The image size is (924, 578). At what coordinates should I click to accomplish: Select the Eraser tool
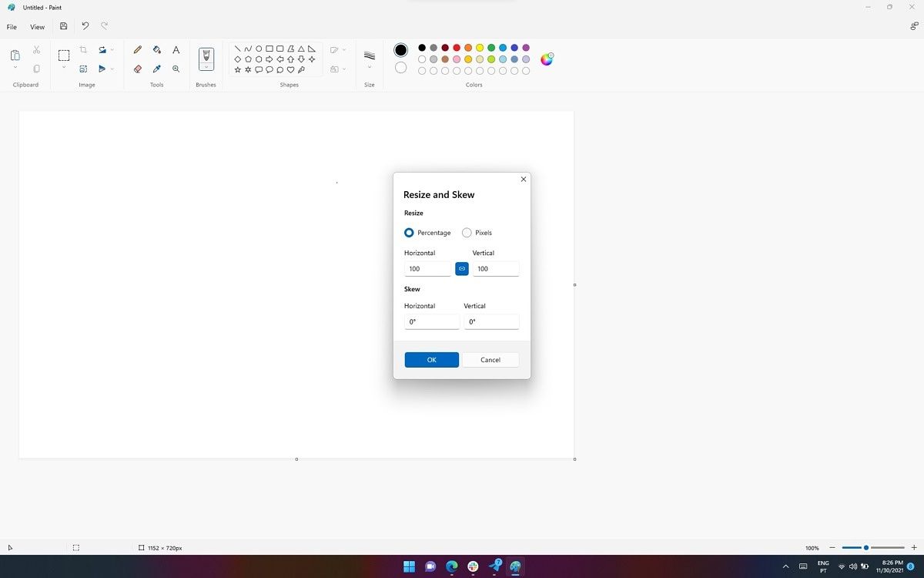(137, 69)
